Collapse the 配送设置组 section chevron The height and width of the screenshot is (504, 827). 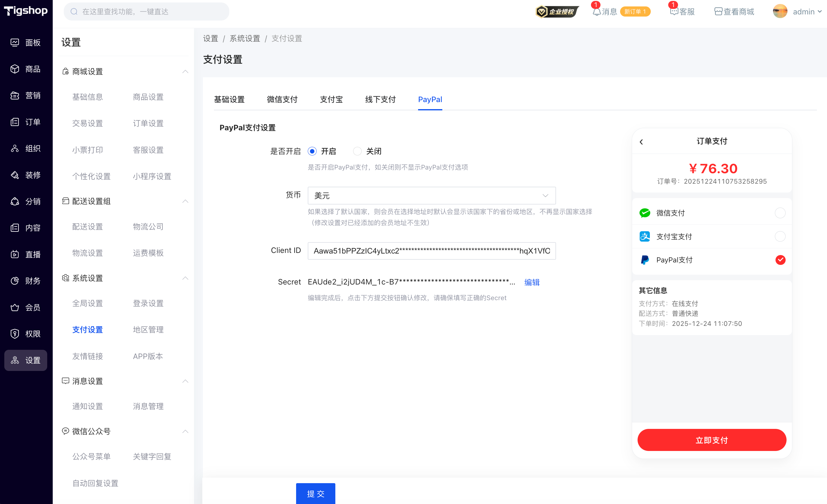point(185,201)
